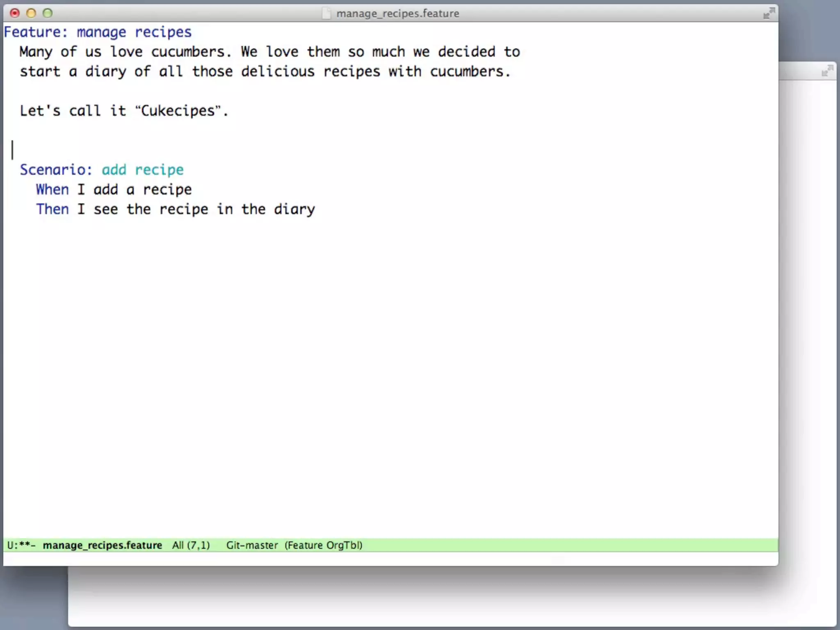Place the cursor on the Scenario: keyword
The image size is (840, 630).
coord(56,170)
